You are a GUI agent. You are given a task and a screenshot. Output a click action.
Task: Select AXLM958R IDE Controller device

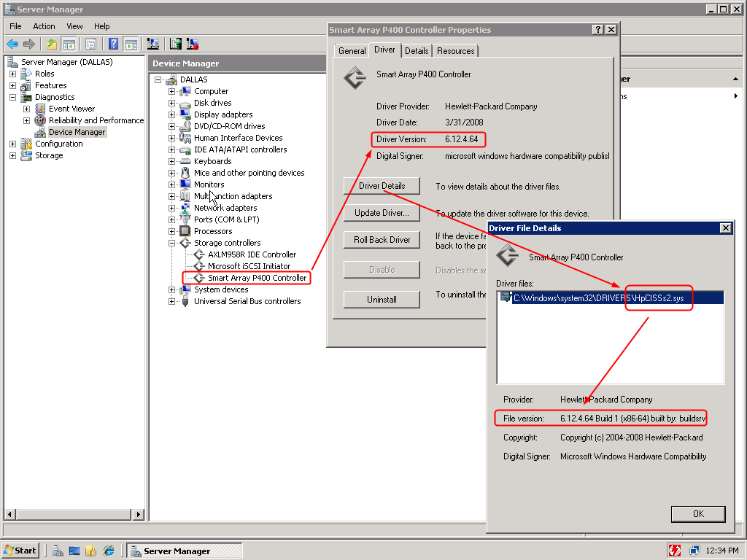(252, 254)
